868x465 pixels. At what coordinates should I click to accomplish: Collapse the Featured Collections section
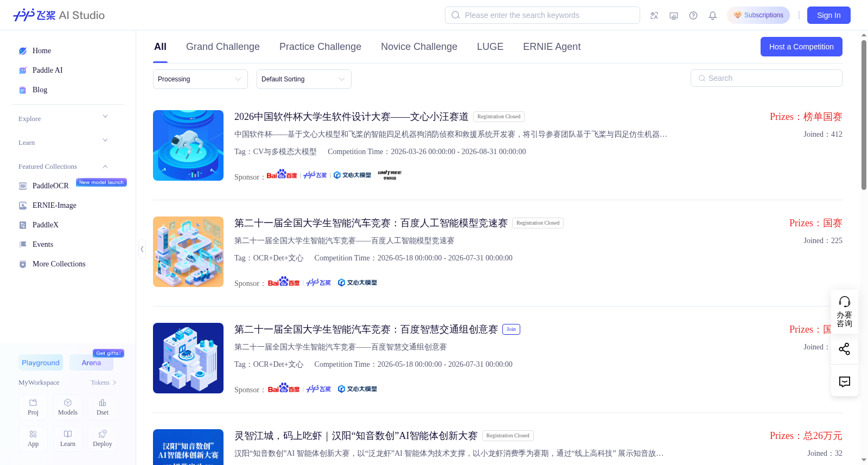point(63,166)
